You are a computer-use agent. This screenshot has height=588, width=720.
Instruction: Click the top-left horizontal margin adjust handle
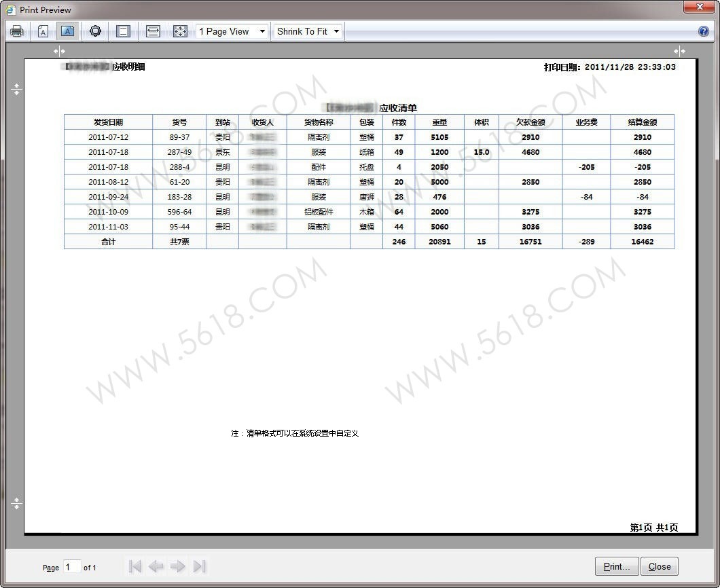(x=60, y=51)
